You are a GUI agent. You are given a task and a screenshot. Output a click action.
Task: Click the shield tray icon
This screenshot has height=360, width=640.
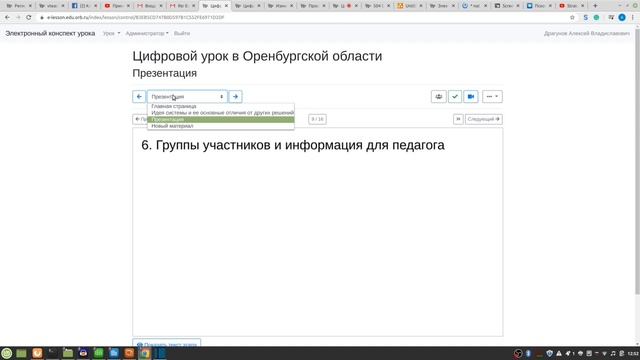[x=550, y=353]
